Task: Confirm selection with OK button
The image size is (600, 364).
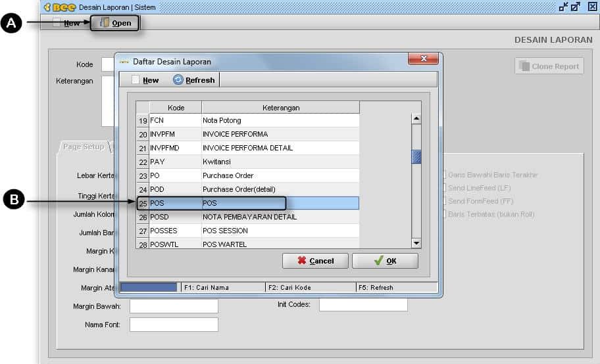Action: pyautogui.click(x=385, y=261)
